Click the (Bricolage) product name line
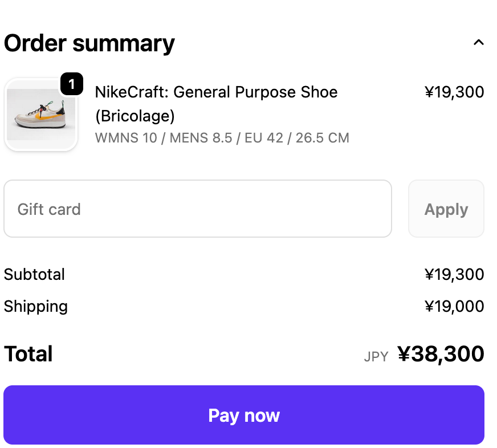 (x=135, y=116)
